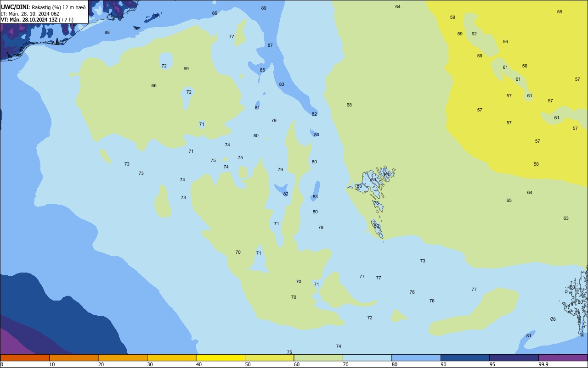The width and height of the screenshot is (588, 368).
Task: Select the 95 tick label on the legend
Action: pos(492,364)
